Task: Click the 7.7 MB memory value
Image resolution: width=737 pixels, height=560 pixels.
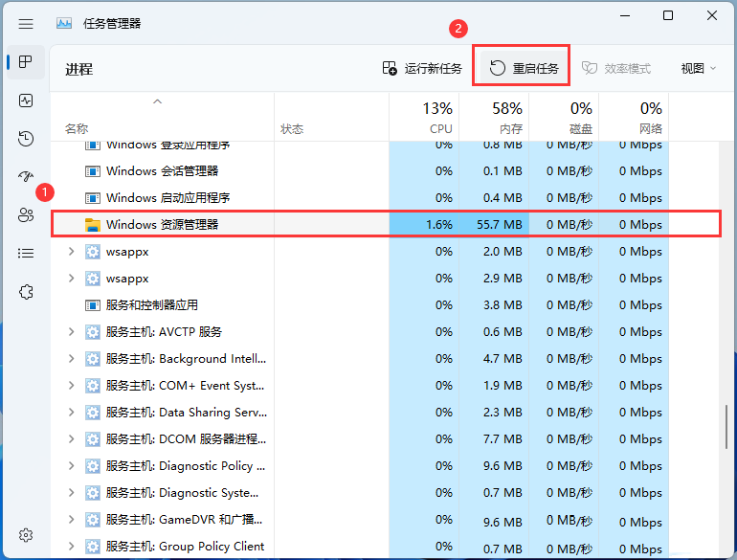Action: (502, 439)
